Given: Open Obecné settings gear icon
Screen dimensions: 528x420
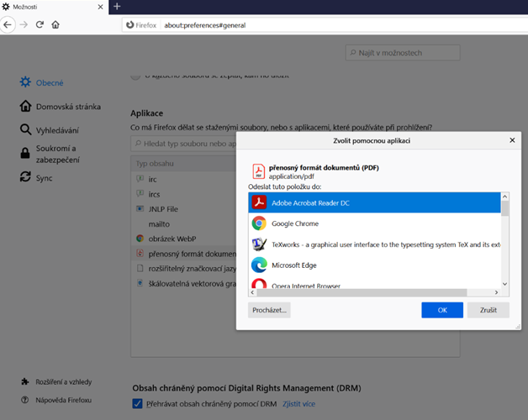Looking at the screenshot, I should click(x=25, y=82).
